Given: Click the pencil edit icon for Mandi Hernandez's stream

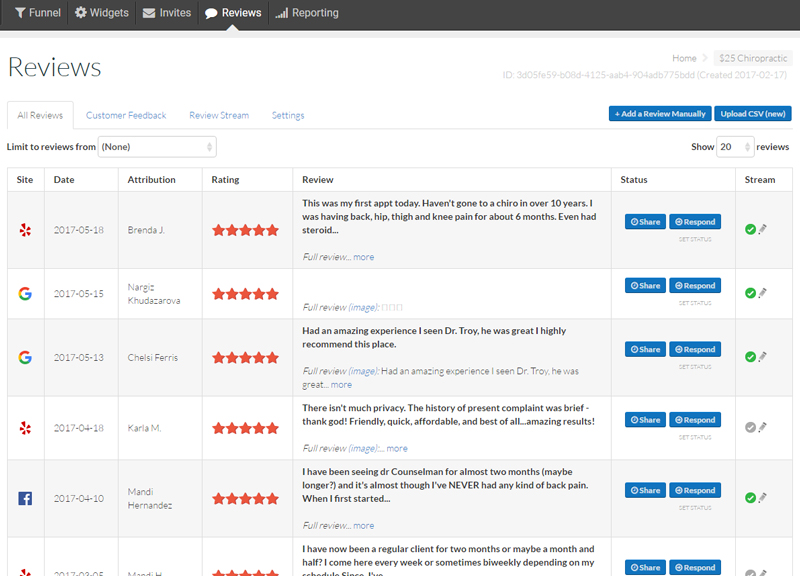Looking at the screenshot, I should 762,497.
